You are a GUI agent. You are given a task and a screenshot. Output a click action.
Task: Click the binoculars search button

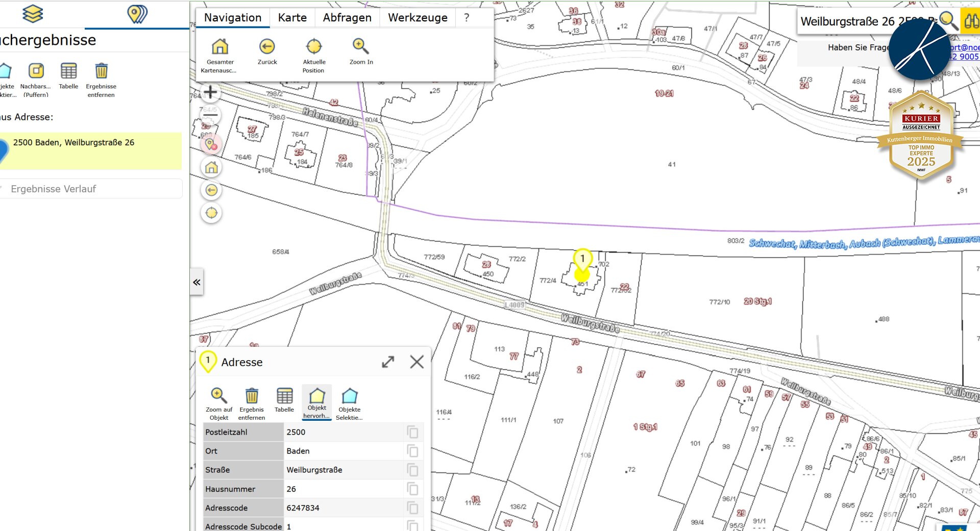pos(970,21)
